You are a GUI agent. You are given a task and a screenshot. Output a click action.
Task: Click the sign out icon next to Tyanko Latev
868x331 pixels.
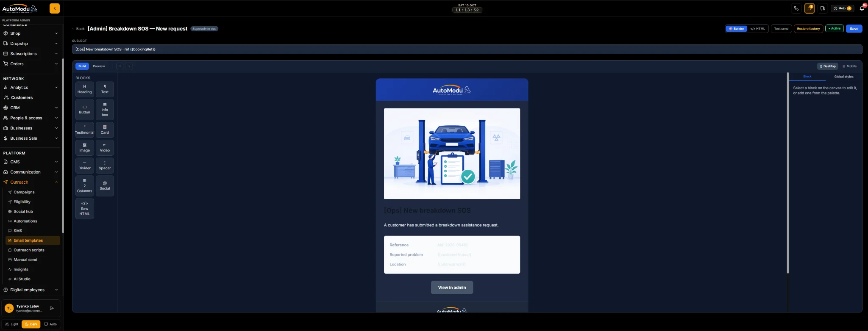click(x=52, y=308)
